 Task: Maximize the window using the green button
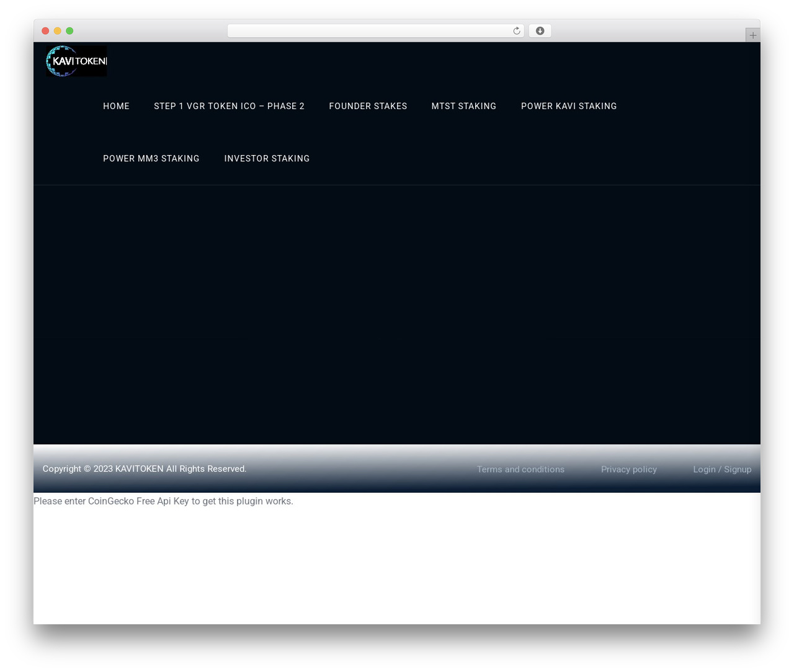click(x=69, y=31)
